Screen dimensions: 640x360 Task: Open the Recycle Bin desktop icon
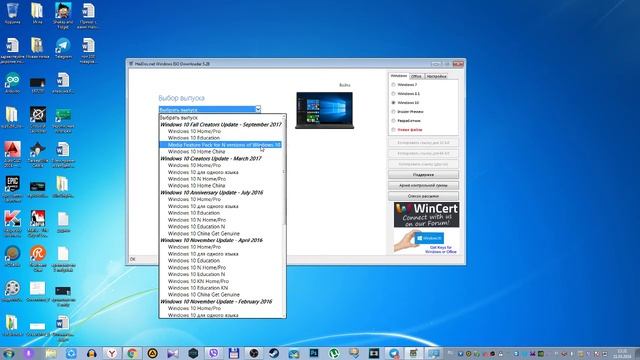tap(13, 13)
